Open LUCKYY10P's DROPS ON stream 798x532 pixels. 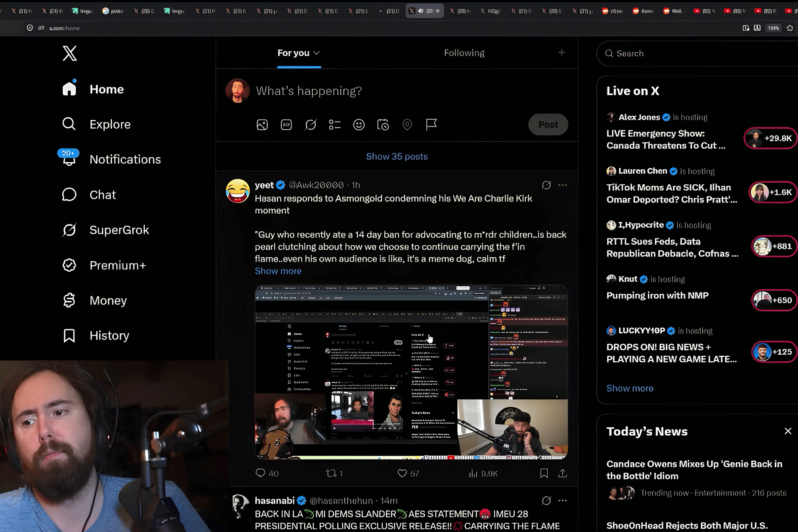pyautogui.click(x=671, y=353)
